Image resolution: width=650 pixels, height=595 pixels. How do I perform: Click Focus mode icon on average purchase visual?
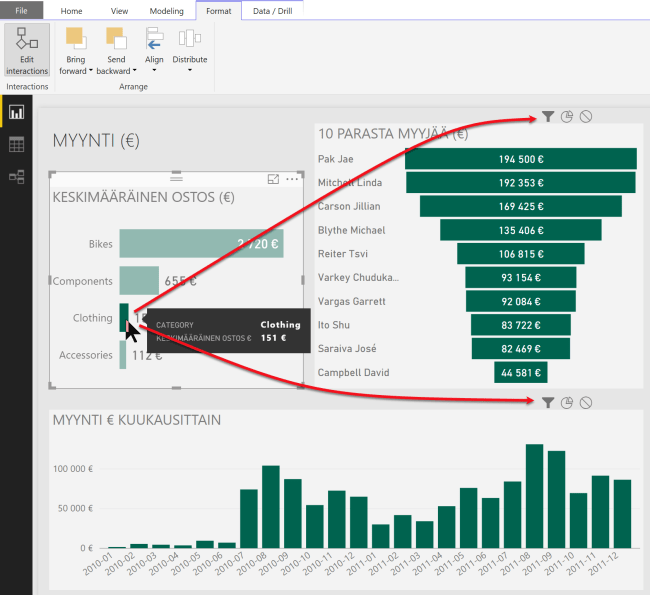point(273,179)
